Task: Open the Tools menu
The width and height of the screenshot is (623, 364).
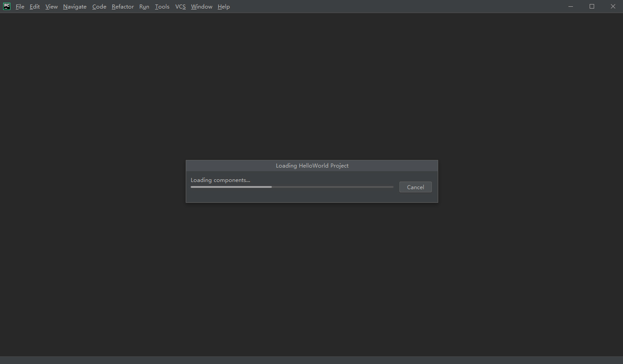Action: point(162,7)
